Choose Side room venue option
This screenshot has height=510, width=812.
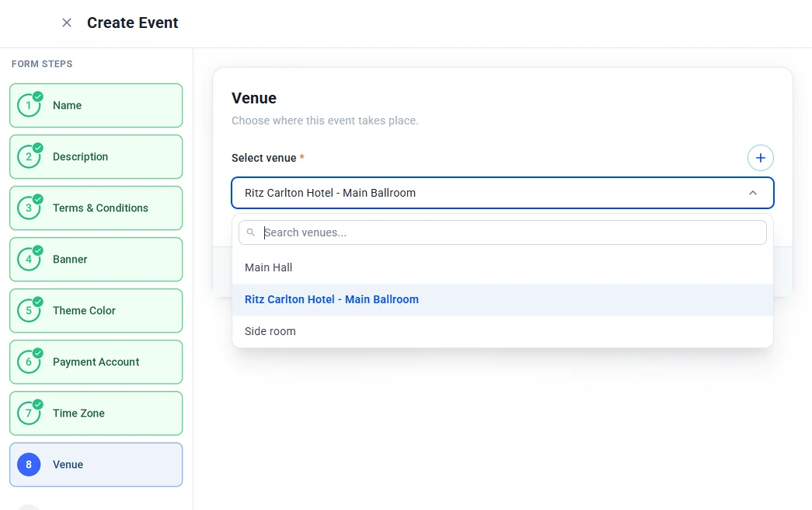point(502,331)
